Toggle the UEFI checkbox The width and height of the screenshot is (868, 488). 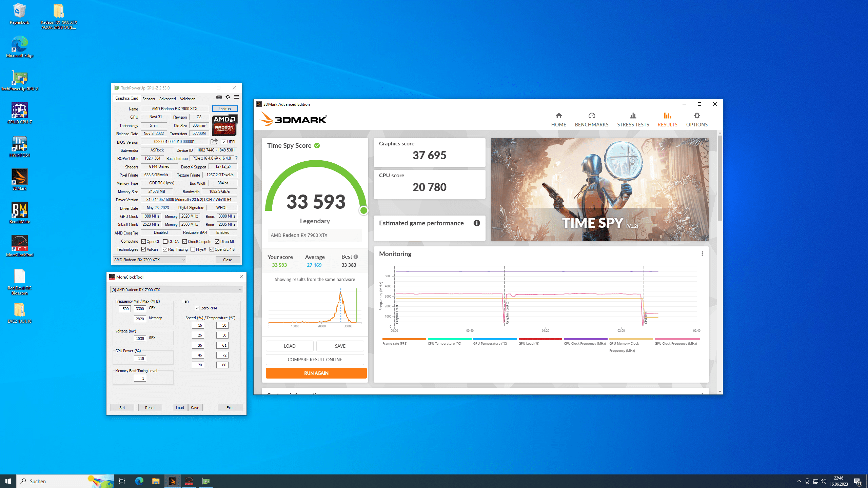(x=224, y=142)
